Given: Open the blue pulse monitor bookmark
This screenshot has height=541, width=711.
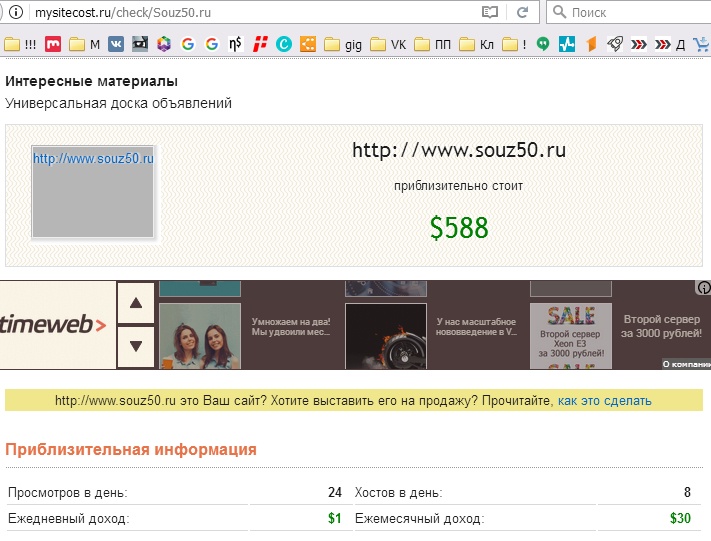Looking at the screenshot, I should click(567, 44).
